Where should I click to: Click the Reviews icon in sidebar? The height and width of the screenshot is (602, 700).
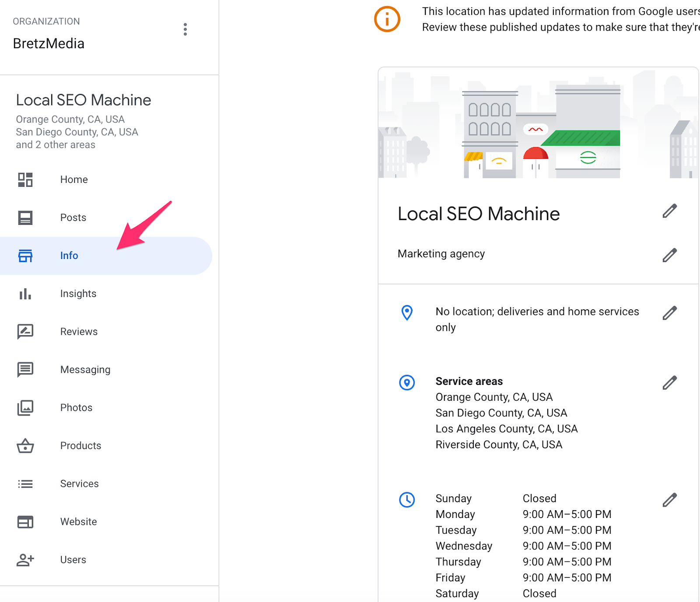click(x=25, y=332)
